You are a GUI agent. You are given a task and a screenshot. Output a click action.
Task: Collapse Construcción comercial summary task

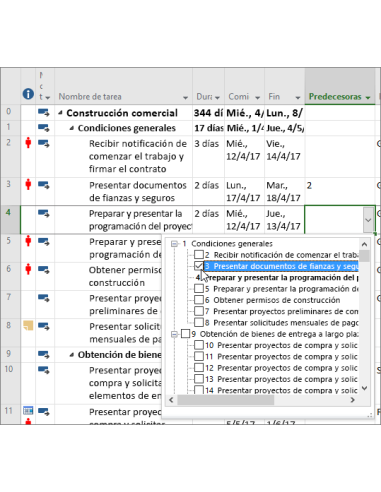(x=60, y=113)
